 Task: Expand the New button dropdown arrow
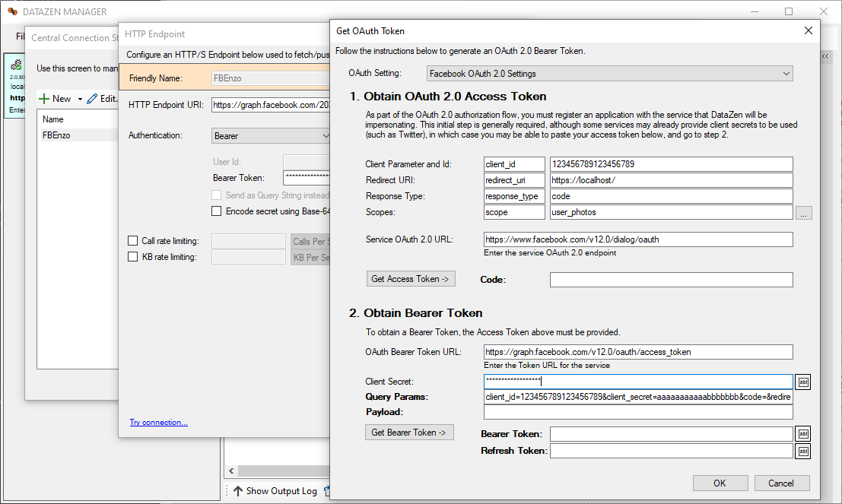80,99
